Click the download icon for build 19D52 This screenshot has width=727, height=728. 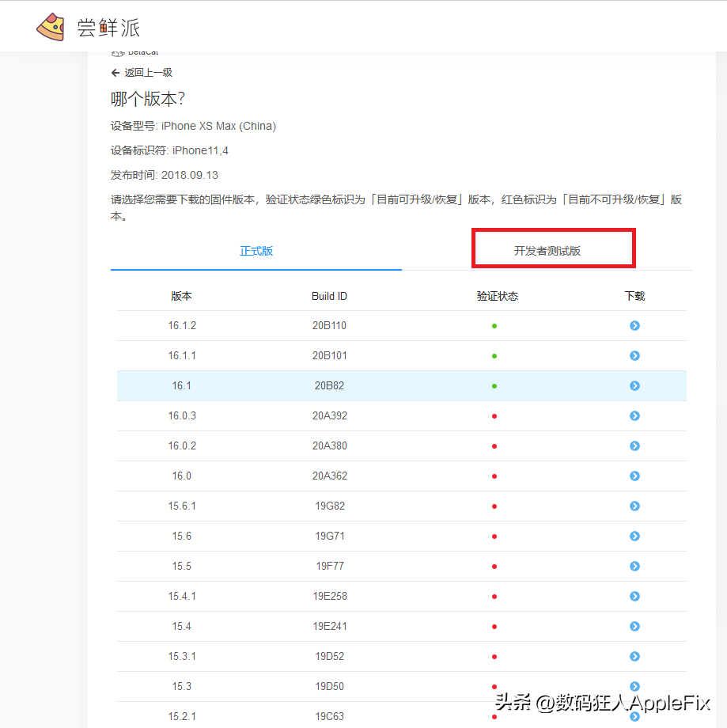coord(634,656)
